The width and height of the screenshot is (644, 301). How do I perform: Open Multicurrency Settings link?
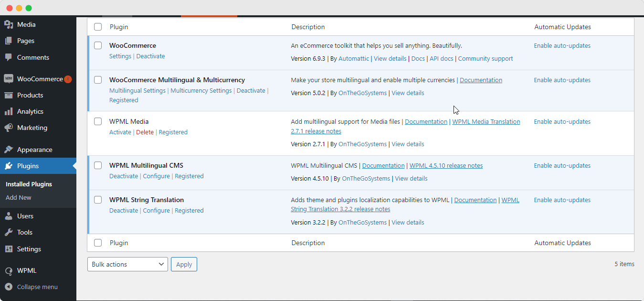coord(201,90)
